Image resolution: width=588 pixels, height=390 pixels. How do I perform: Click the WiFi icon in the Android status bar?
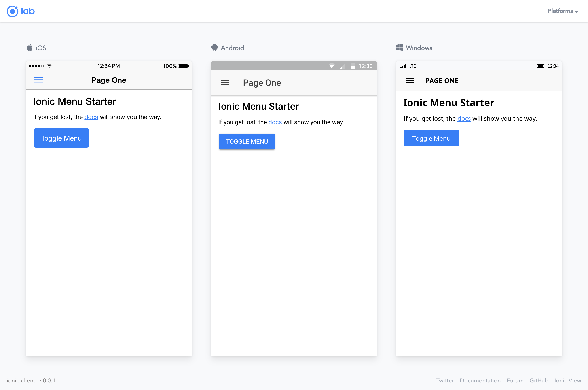[x=332, y=66]
